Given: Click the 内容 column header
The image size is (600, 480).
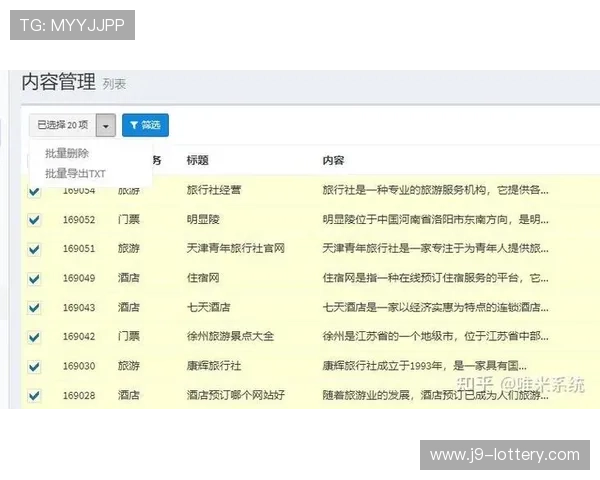Looking at the screenshot, I should click(333, 160).
